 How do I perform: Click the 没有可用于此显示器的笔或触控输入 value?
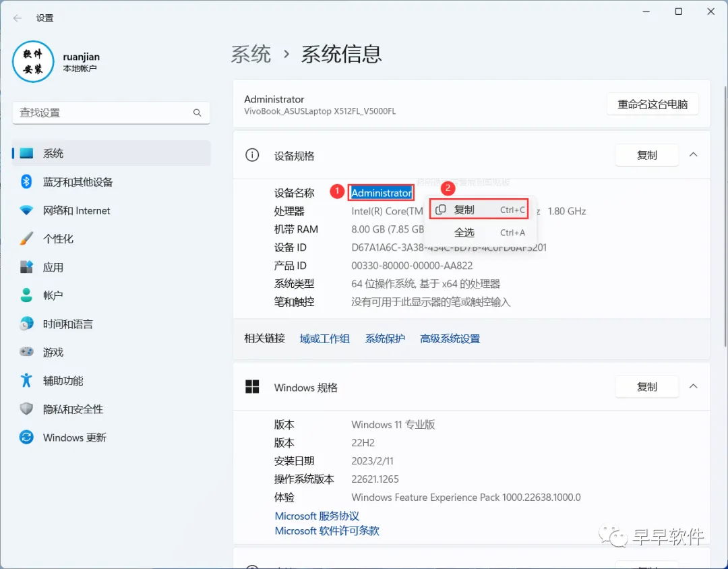pos(431,303)
